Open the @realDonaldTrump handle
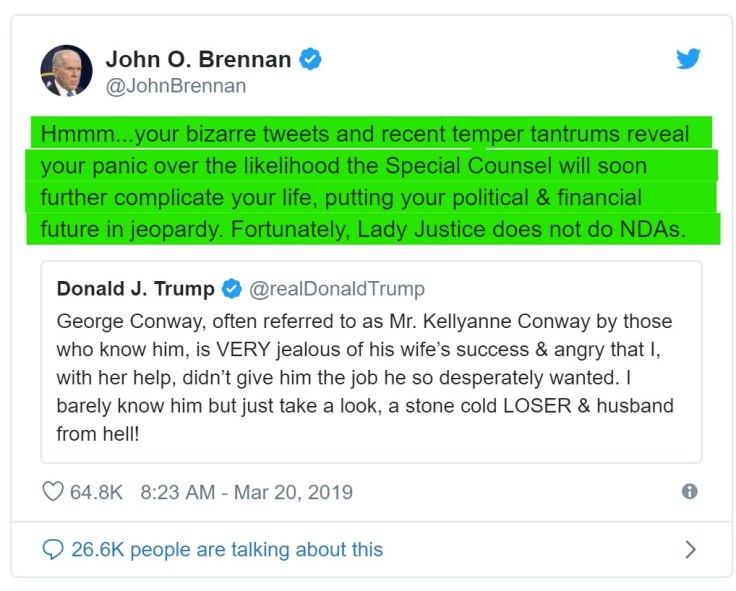The width and height of the screenshot is (736, 591). click(336, 289)
